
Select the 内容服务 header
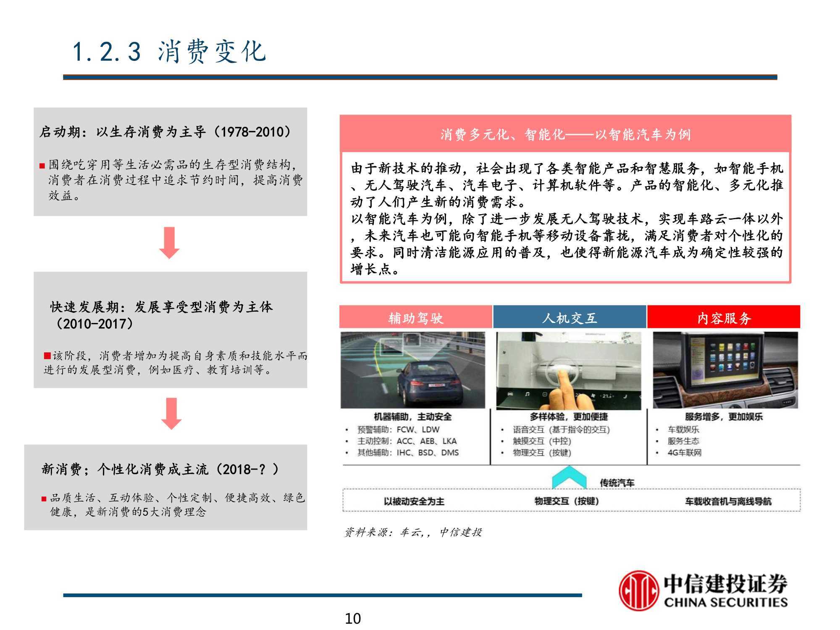point(724,318)
